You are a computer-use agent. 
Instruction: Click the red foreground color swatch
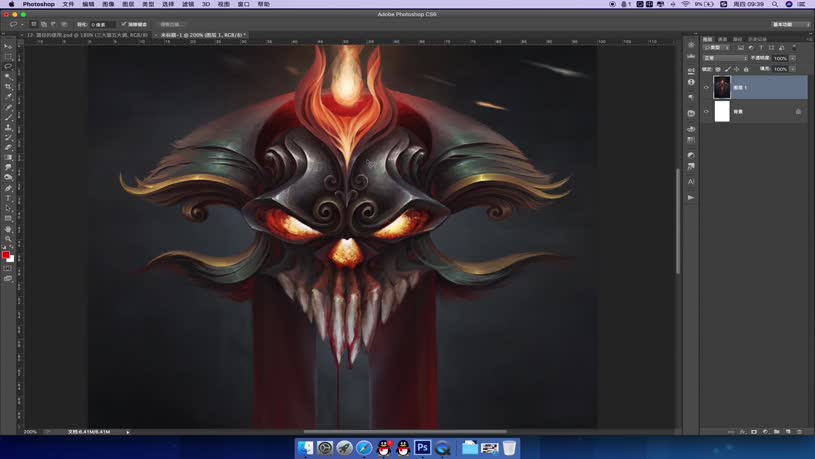6,255
